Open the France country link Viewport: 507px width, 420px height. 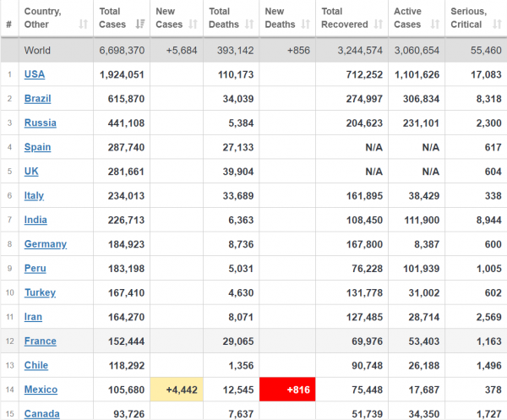click(x=40, y=341)
